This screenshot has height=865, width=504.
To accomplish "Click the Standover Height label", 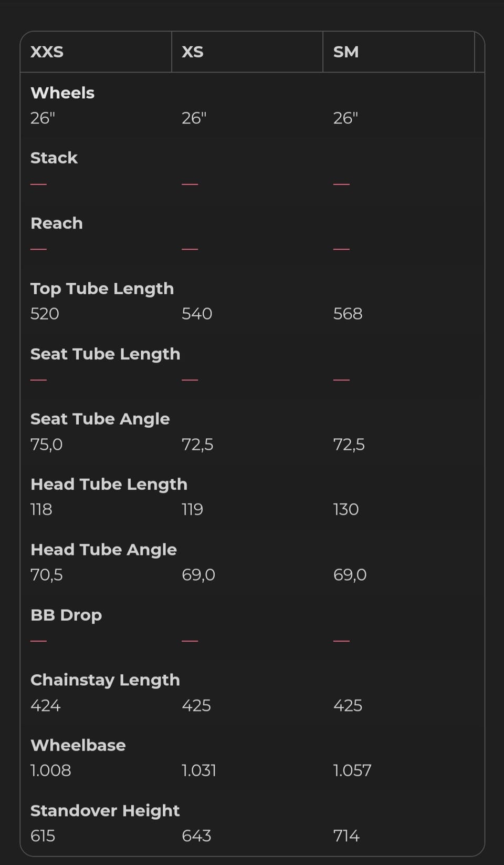I will 105,810.
